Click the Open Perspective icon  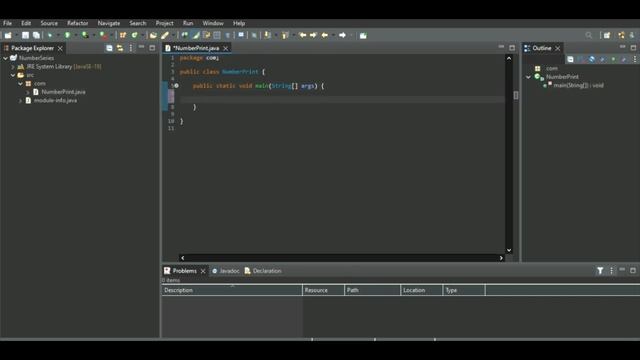[607, 36]
